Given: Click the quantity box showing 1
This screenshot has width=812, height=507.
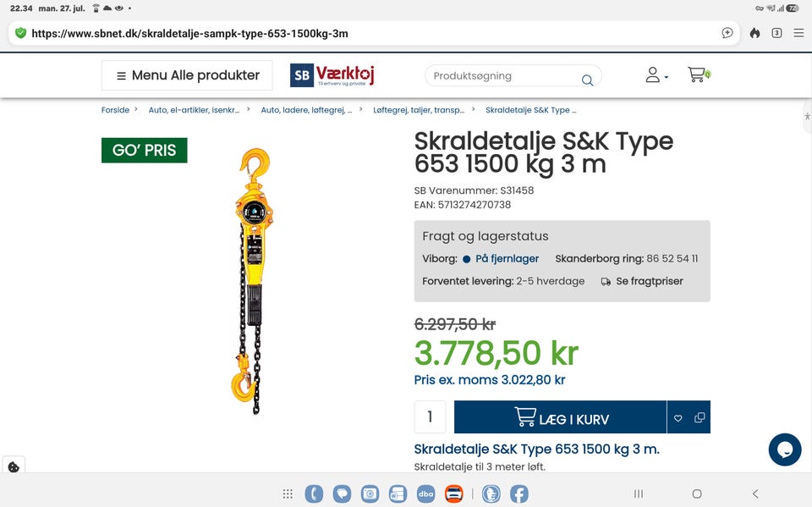Looking at the screenshot, I should [430, 416].
